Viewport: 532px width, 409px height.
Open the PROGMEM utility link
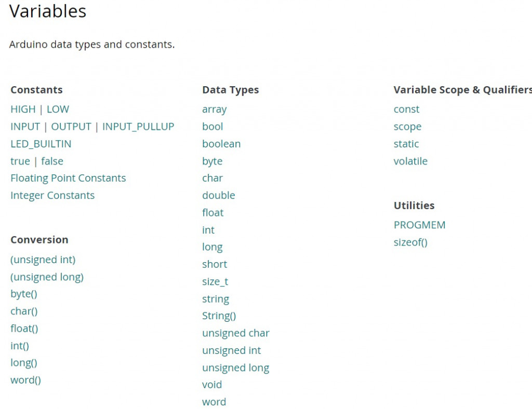[419, 225]
